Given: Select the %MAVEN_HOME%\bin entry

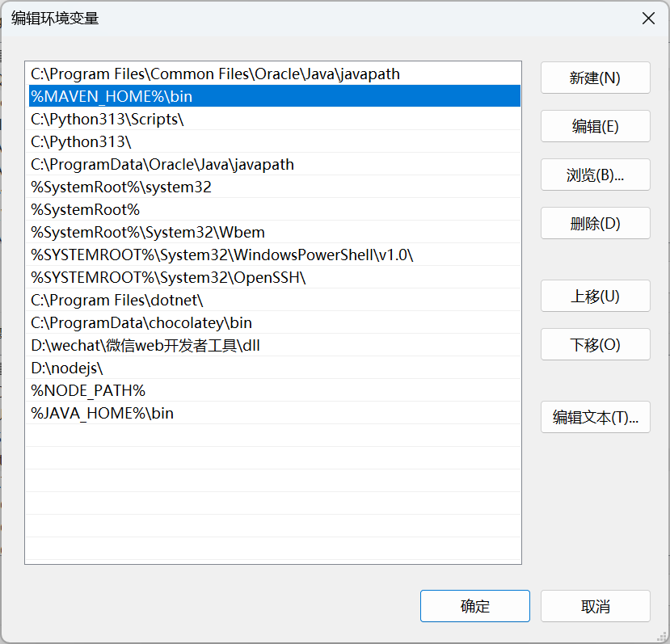Looking at the screenshot, I should click(x=273, y=96).
